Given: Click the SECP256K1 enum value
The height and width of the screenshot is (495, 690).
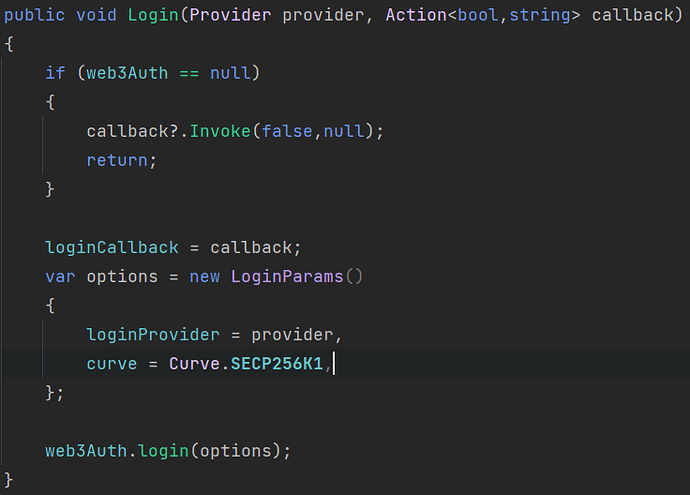Looking at the screenshot, I should tap(277, 363).
